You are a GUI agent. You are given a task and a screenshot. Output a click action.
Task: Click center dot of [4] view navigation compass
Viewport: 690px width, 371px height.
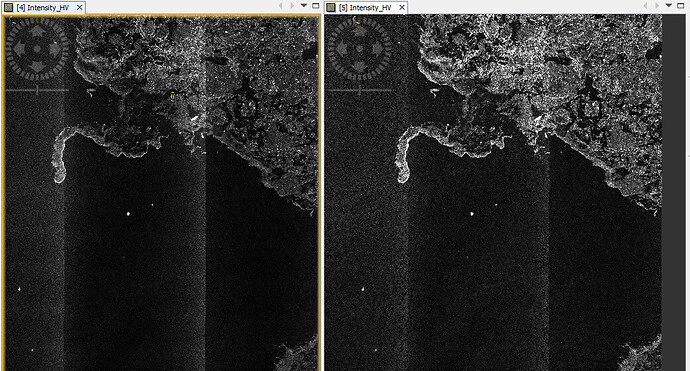(37, 49)
